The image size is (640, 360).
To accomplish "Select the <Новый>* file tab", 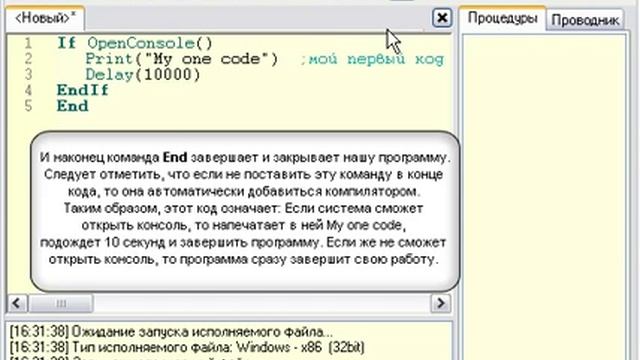I will point(45,18).
